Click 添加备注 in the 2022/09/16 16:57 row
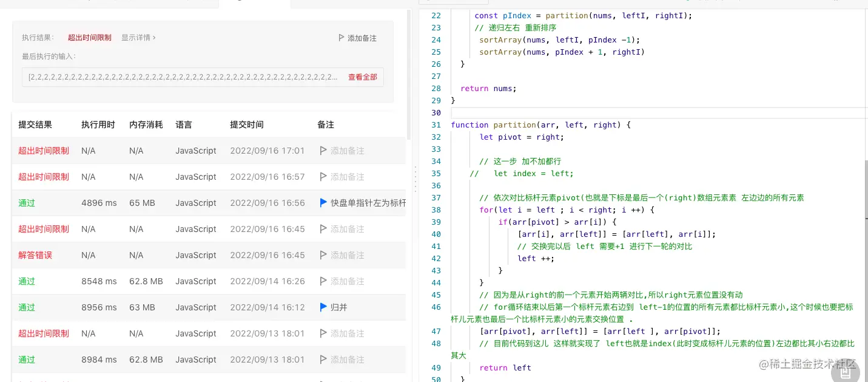 coord(348,177)
